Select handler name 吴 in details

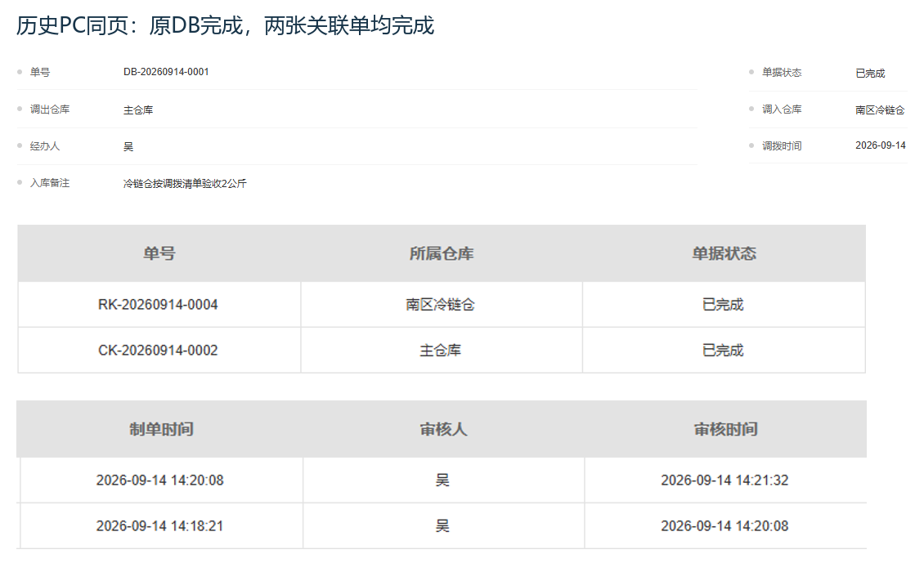[128, 147]
